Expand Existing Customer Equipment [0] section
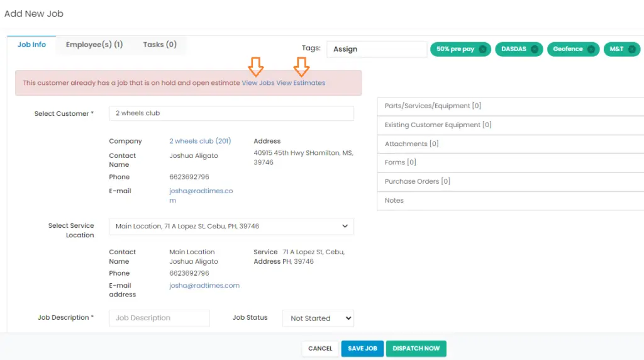 coord(511,125)
